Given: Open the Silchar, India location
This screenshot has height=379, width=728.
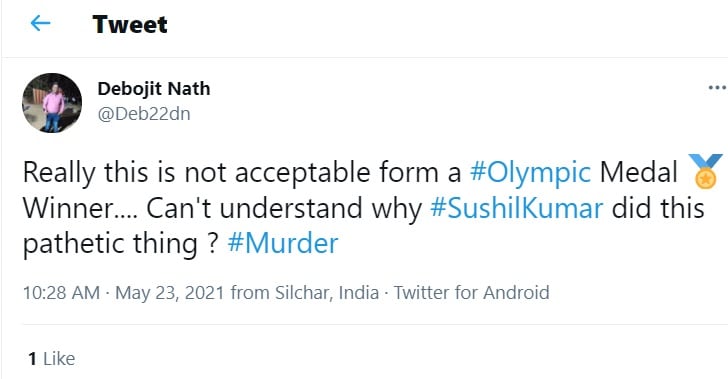Looking at the screenshot, I should click(327, 293).
